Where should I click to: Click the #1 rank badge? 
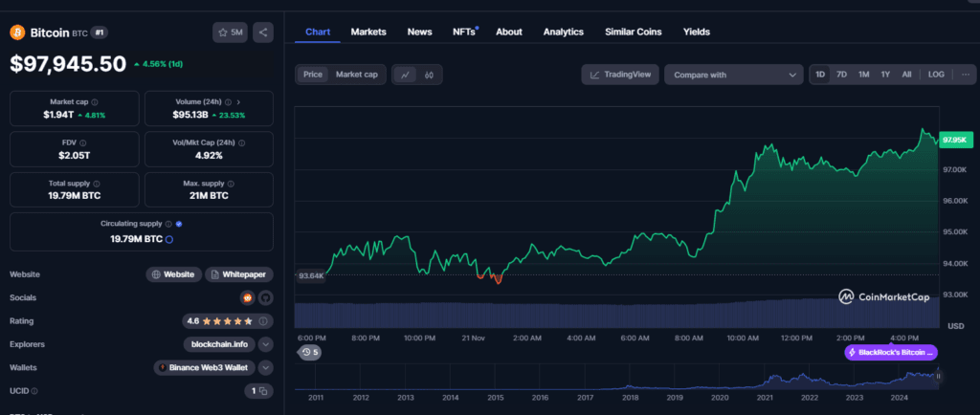click(x=100, y=33)
